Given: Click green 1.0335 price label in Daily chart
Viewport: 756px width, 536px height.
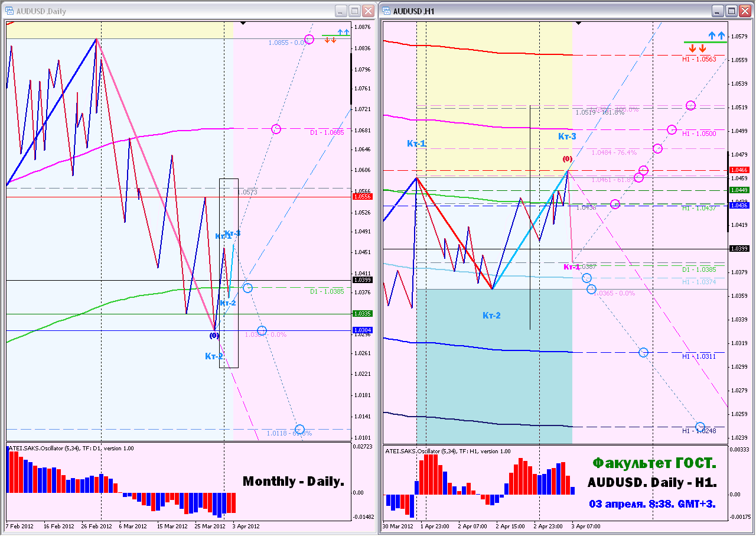Looking at the screenshot, I should coord(361,314).
